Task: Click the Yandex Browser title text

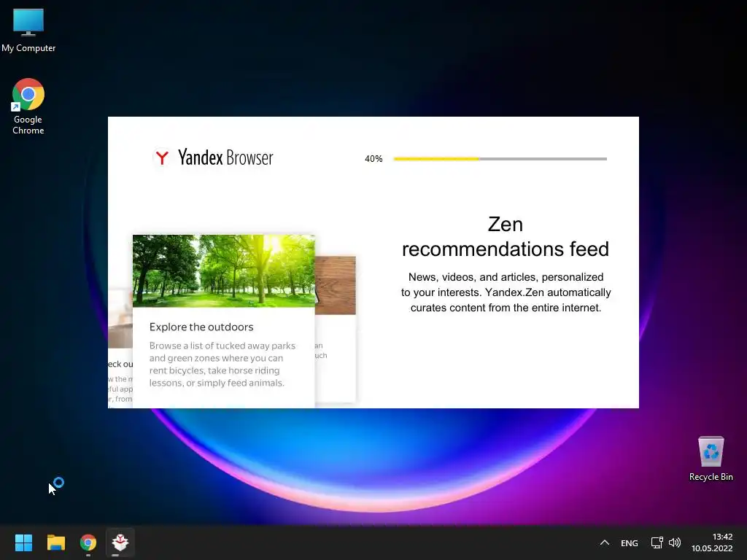Action: tap(225, 157)
